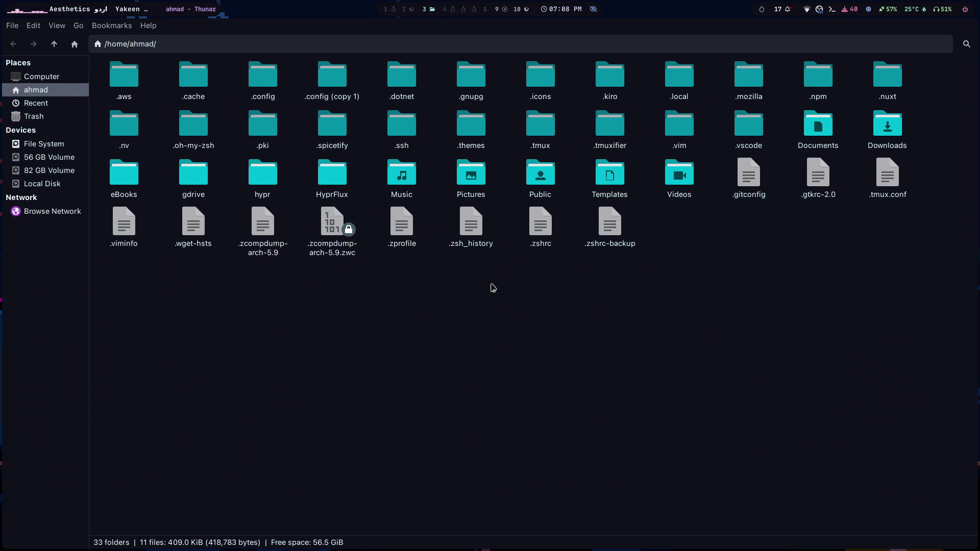The height and width of the screenshot is (551, 980).
Task: Open Local Disk under Devices
Action: [x=45, y=184]
